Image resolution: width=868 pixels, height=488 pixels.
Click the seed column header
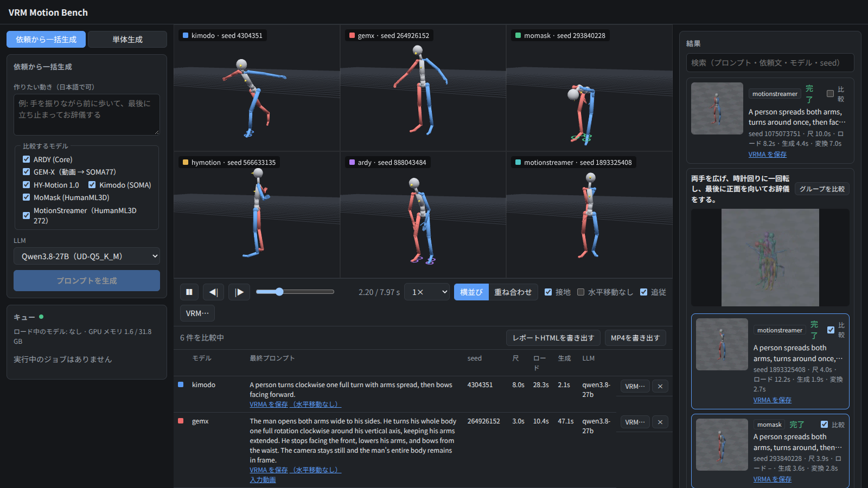coord(475,358)
